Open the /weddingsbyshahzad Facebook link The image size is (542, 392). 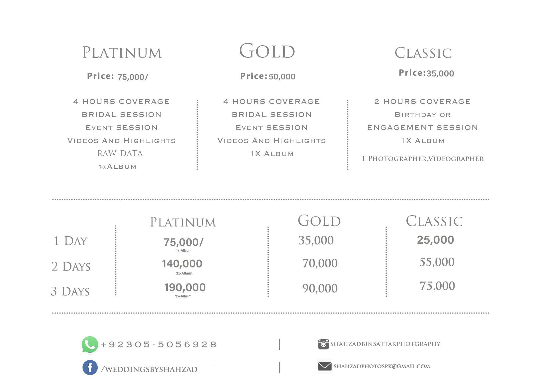point(149,369)
